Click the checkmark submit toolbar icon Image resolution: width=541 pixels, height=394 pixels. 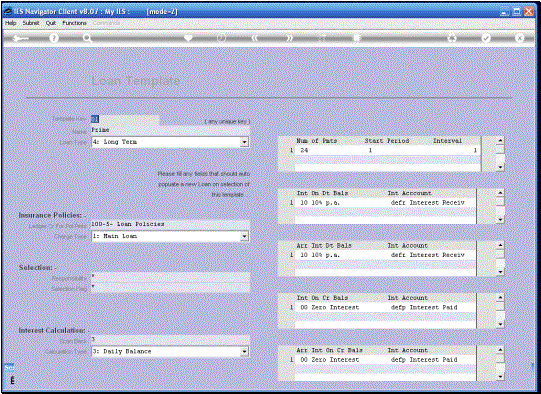point(486,38)
